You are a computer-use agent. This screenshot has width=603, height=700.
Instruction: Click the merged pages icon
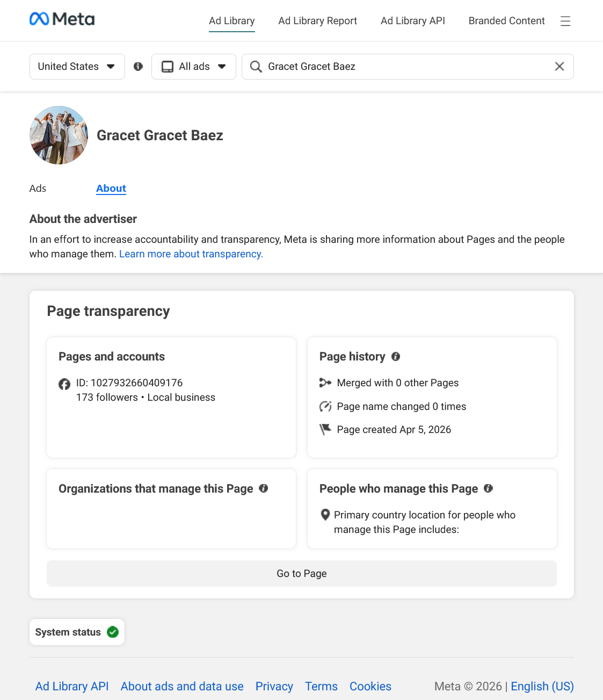[325, 383]
